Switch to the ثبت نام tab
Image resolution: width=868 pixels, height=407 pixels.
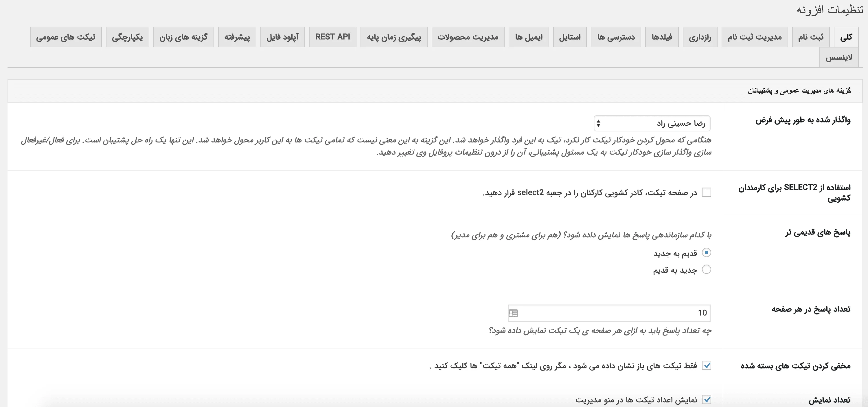pos(811,37)
